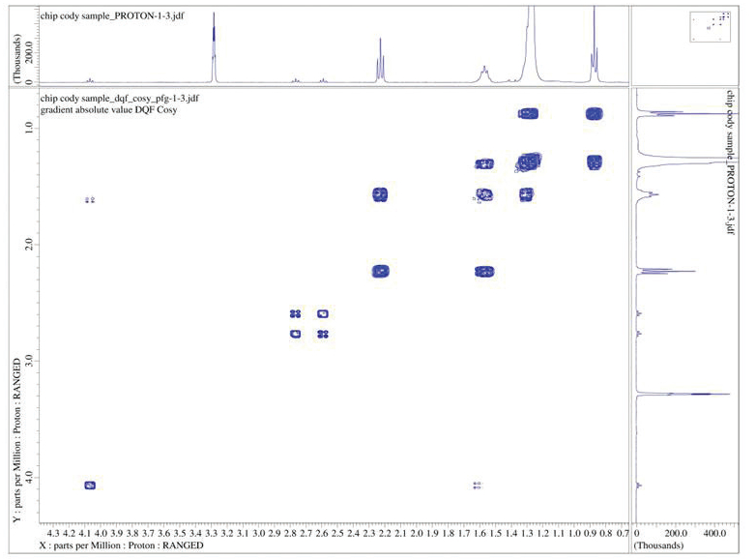Viewport: 756px width, 559px height.
Task: Select the diagonal peak at 2.22 ppm
Action: click(x=380, y=271)
